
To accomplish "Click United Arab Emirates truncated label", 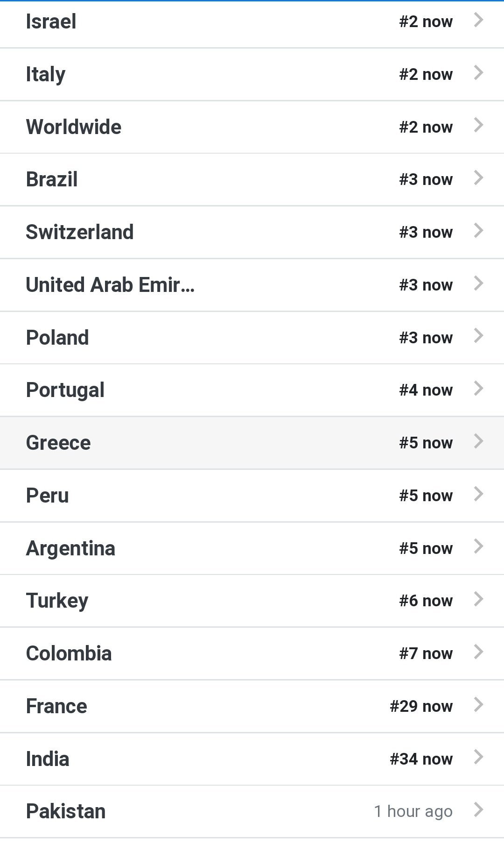I will point(110,285).
